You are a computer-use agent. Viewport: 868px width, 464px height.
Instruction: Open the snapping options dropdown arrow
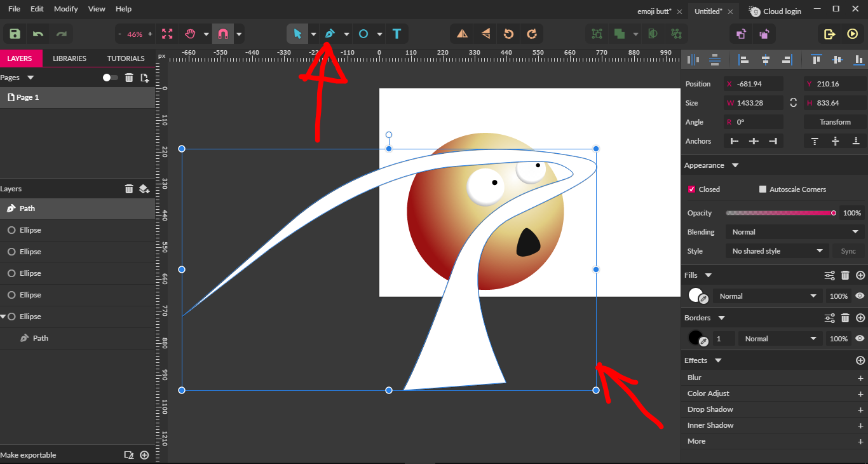coord(239,34)
